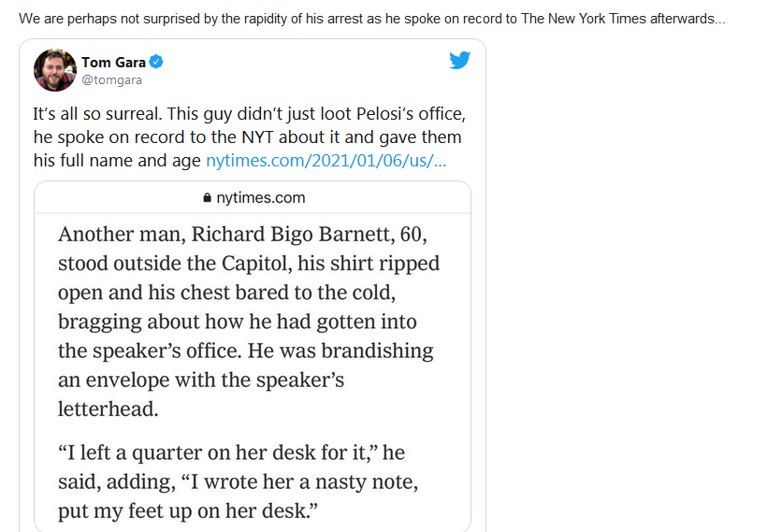Click the intro sentence above the tweet

coord(372,19)
